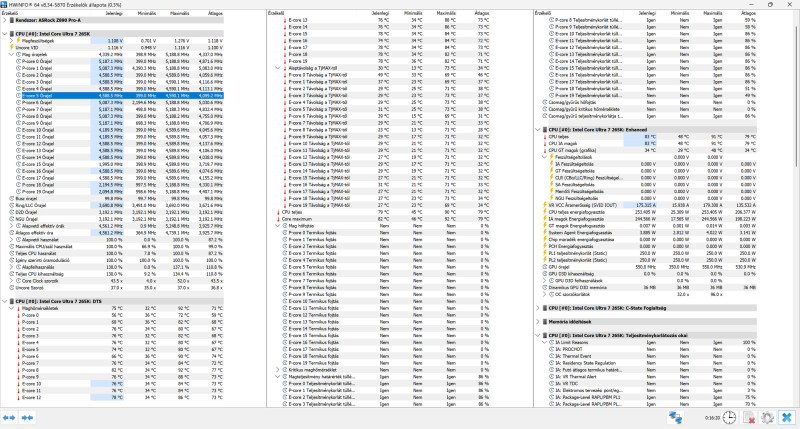Click the thermometer icon beside Core maximum
The image size is (800, 429).
click(278, 219)
